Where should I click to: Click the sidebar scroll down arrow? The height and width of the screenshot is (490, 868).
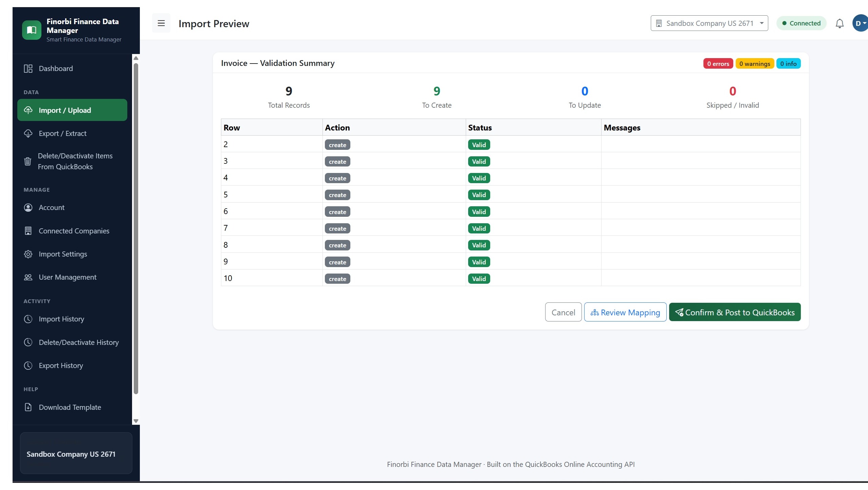136,421
